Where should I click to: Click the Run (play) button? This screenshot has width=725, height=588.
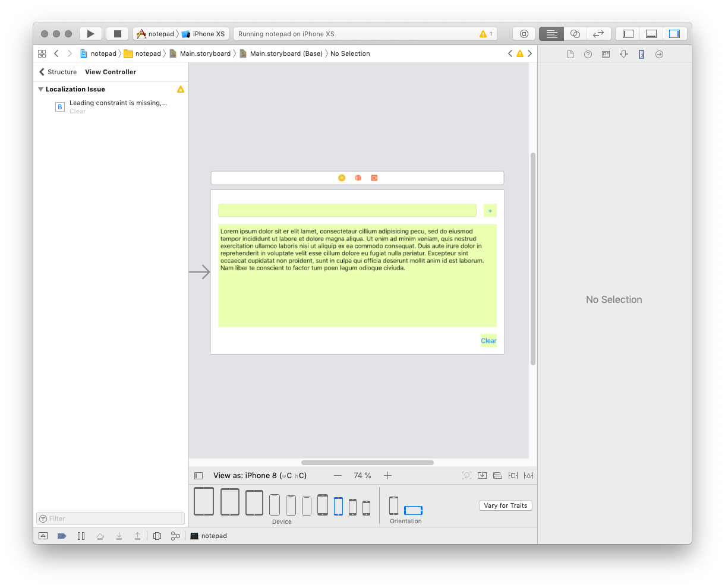(x=90, y=34)
